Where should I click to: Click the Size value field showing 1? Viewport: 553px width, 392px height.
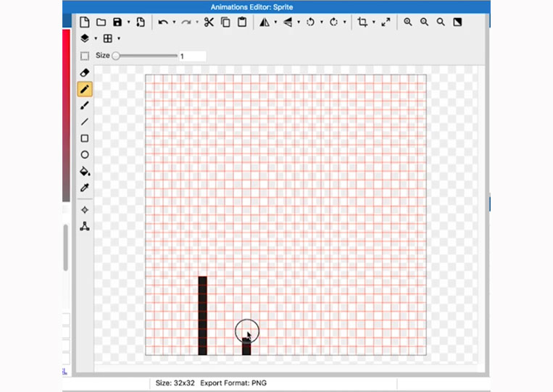point(193,56)
